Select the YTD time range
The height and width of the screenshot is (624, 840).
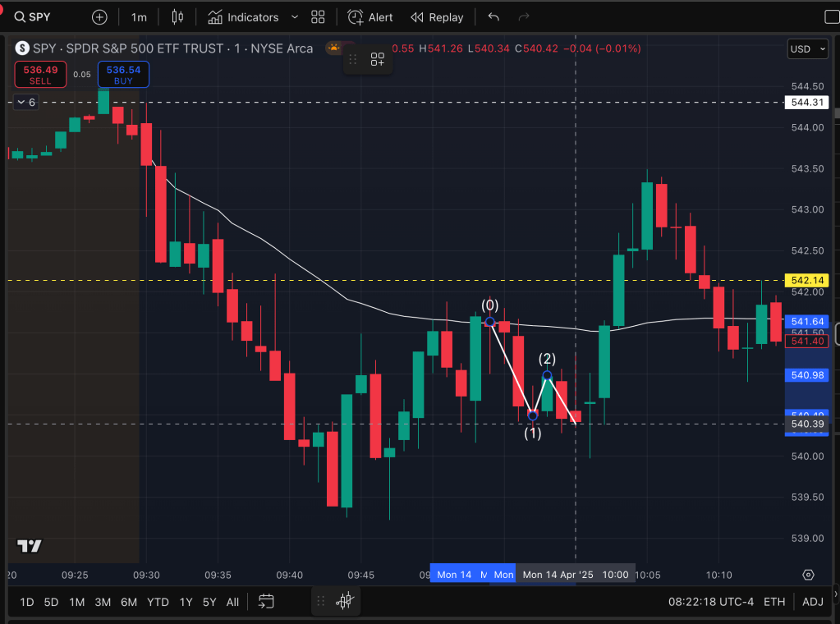point(158,602)
